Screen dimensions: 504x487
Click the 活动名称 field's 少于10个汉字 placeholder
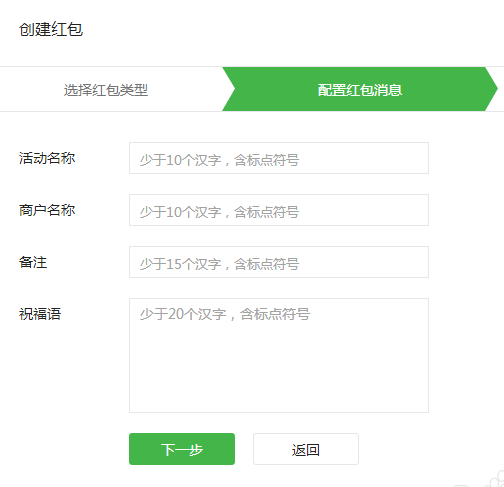(x=180, y=160)
